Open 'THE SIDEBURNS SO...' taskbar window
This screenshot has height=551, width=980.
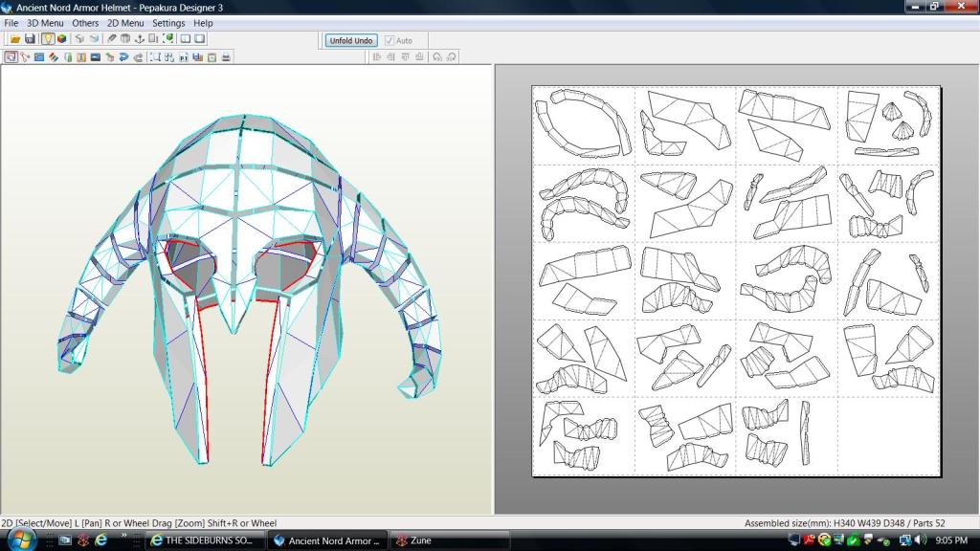(205, 540)
